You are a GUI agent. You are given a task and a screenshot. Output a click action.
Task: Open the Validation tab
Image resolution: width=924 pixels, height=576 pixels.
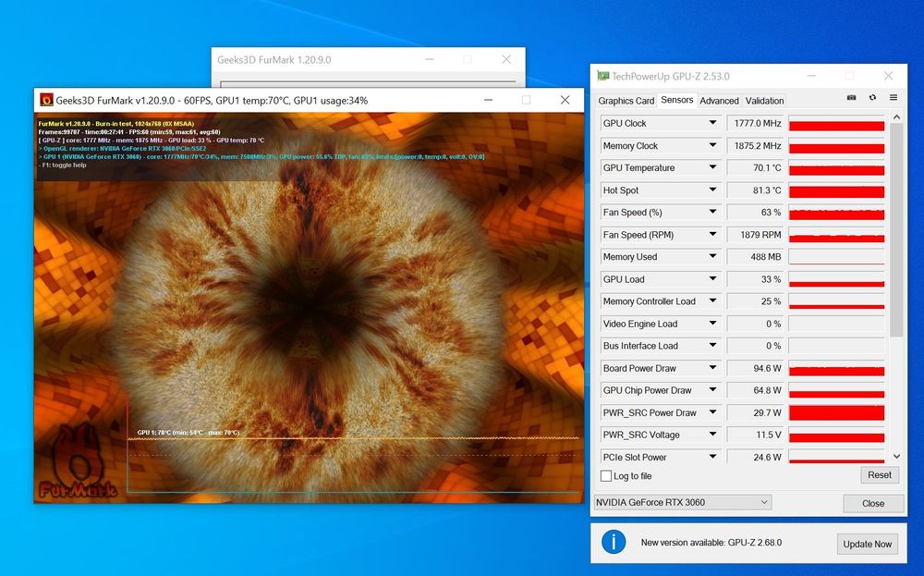pyautogui.click(x=764, y=101)
